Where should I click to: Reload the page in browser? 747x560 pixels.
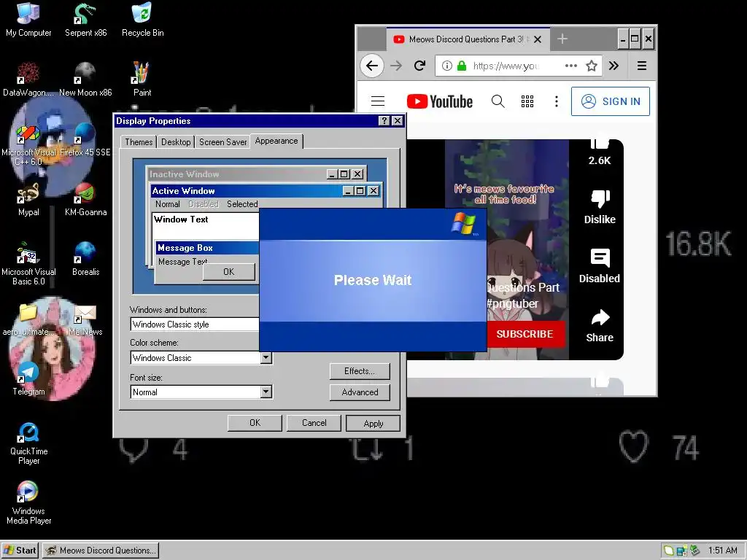coord(419,66)
